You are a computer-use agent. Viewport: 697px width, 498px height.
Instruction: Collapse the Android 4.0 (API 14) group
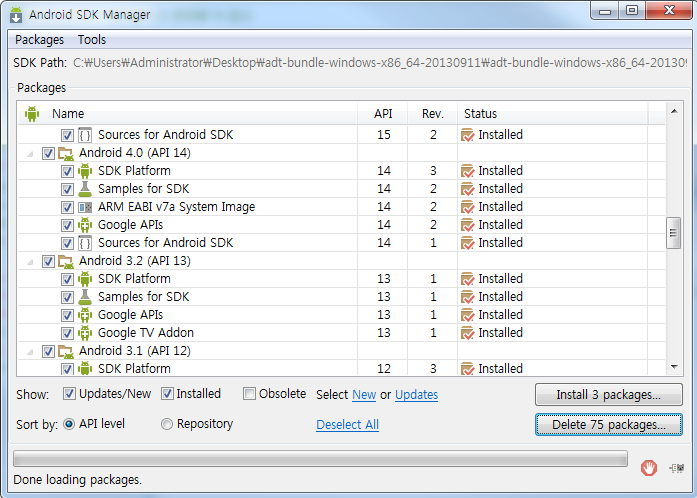pyautogui.click(x=30, y=154)
